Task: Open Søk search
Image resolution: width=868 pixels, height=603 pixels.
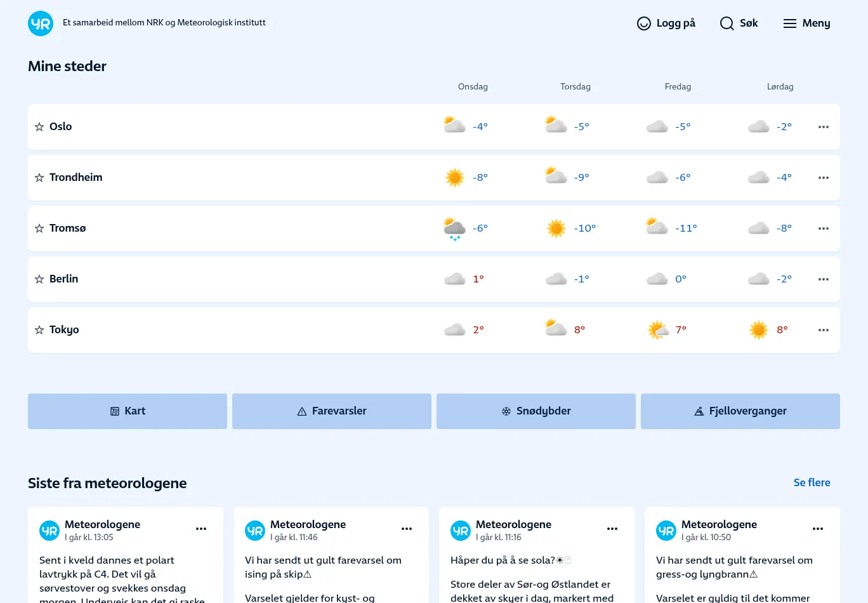Action: point(739,23)
